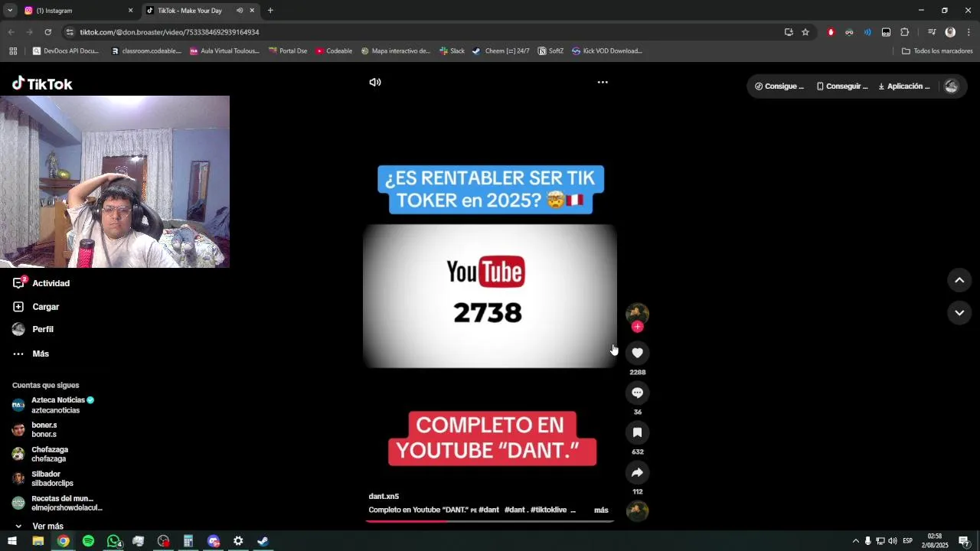Open Cargar upload option
The height and width of the screenshot is (551, 980).
click(x=37, y=307)
